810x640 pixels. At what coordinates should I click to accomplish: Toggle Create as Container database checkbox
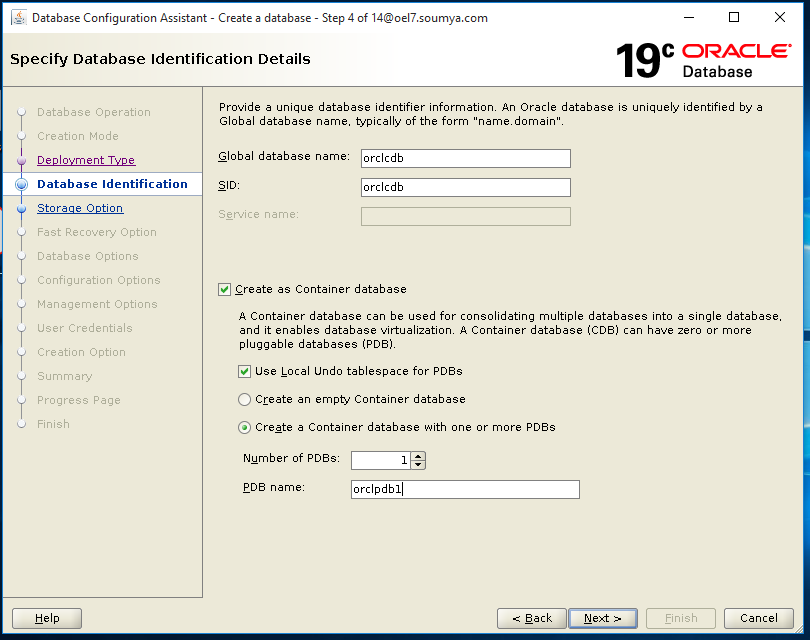pos(224,289)
